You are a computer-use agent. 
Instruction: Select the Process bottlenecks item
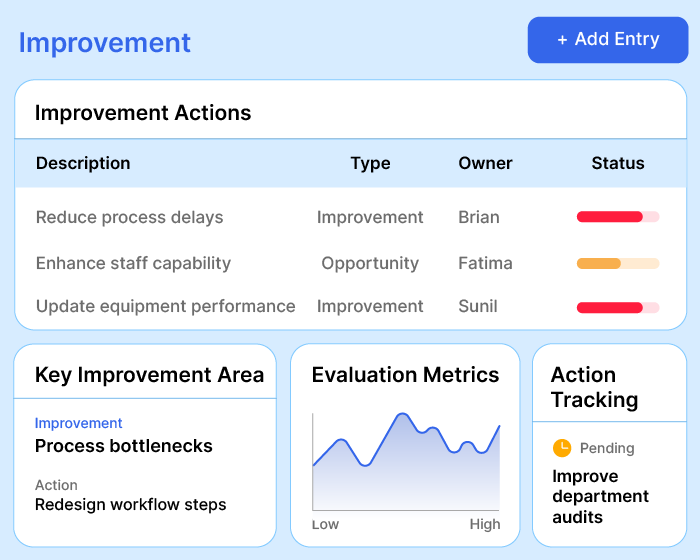[x=123, y=446]
